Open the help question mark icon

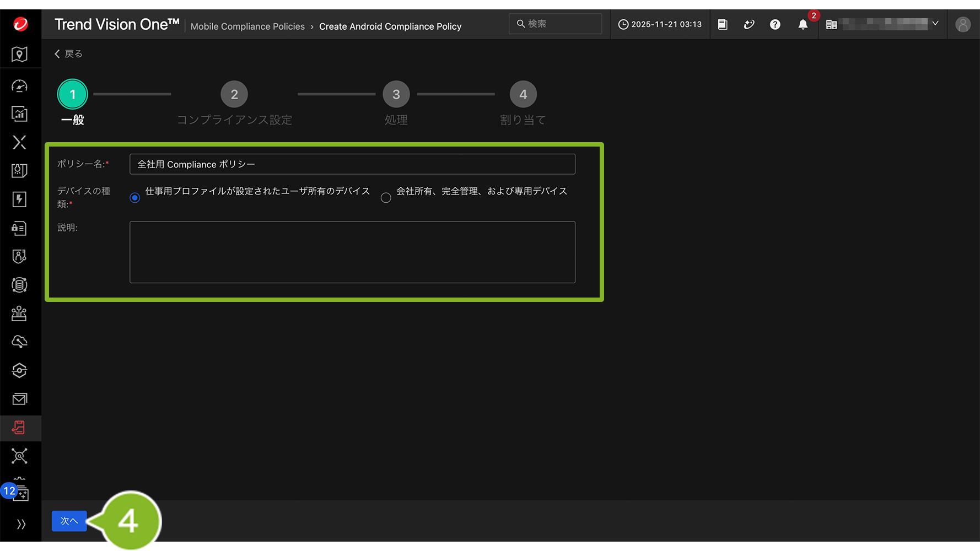pos(775,24)
